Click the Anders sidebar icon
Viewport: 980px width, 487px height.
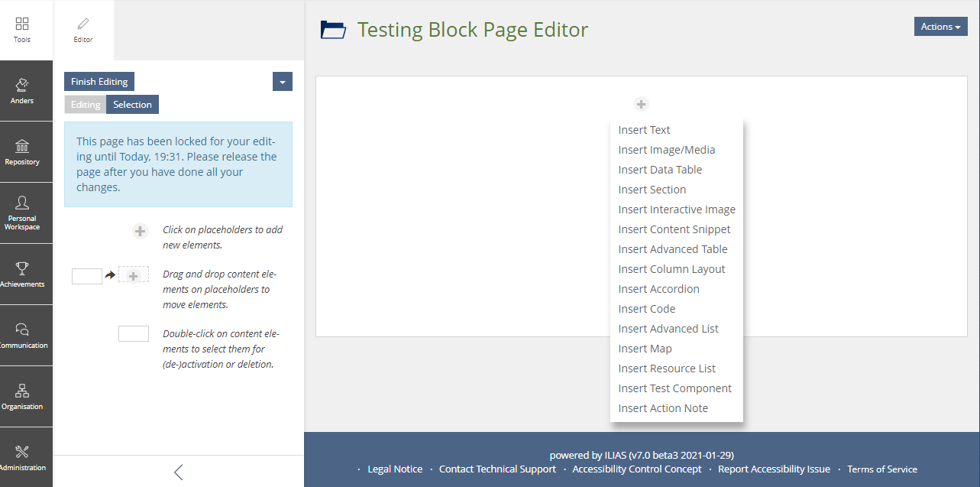(x=22, y=91)
